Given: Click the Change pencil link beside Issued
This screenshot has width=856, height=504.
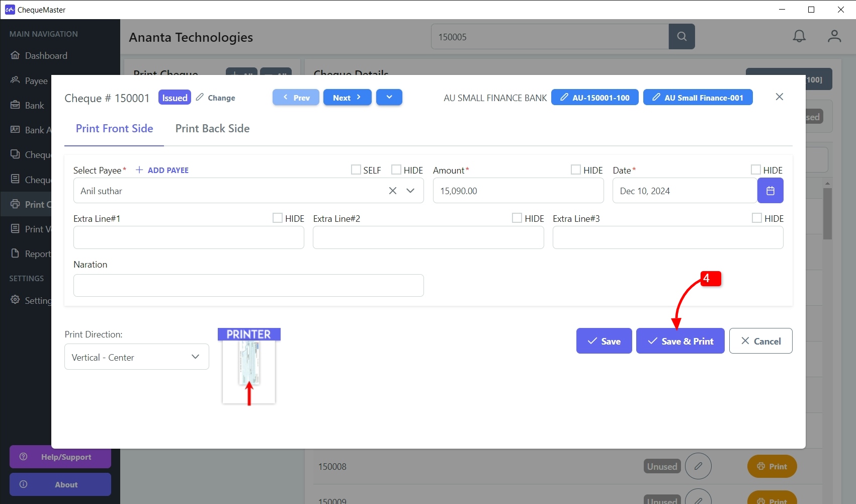Looking at the screenshot, I should (216, 98).
